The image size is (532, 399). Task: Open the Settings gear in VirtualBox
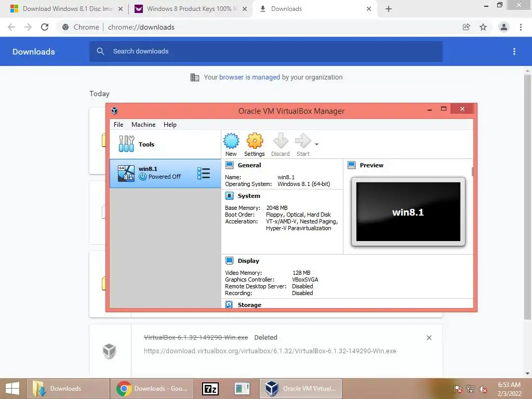pyautogui.click(x=254, y=144)
